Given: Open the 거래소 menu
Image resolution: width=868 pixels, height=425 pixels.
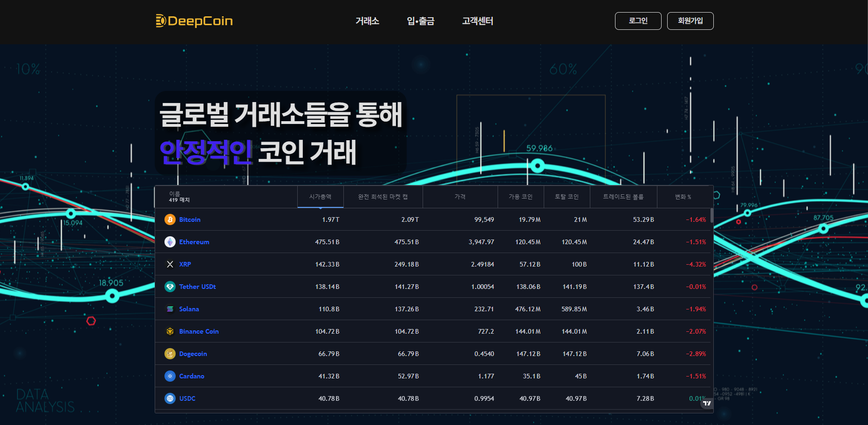Looking at the screenshot, I should click(x=367, y=21).
